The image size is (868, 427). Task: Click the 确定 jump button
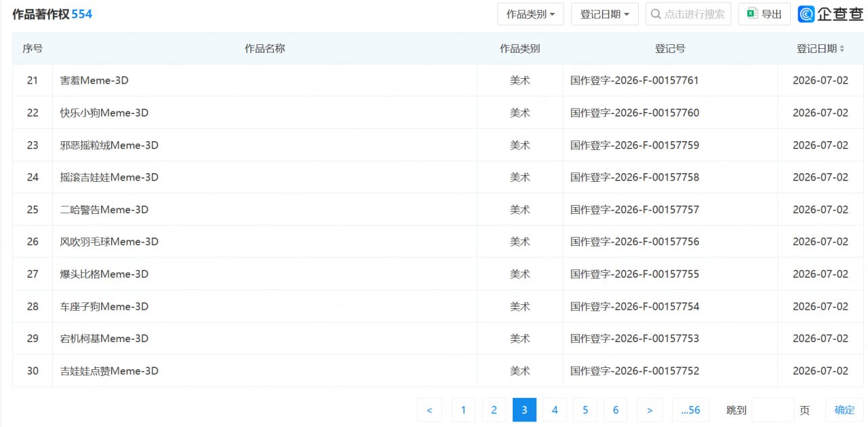click(844, 410)
